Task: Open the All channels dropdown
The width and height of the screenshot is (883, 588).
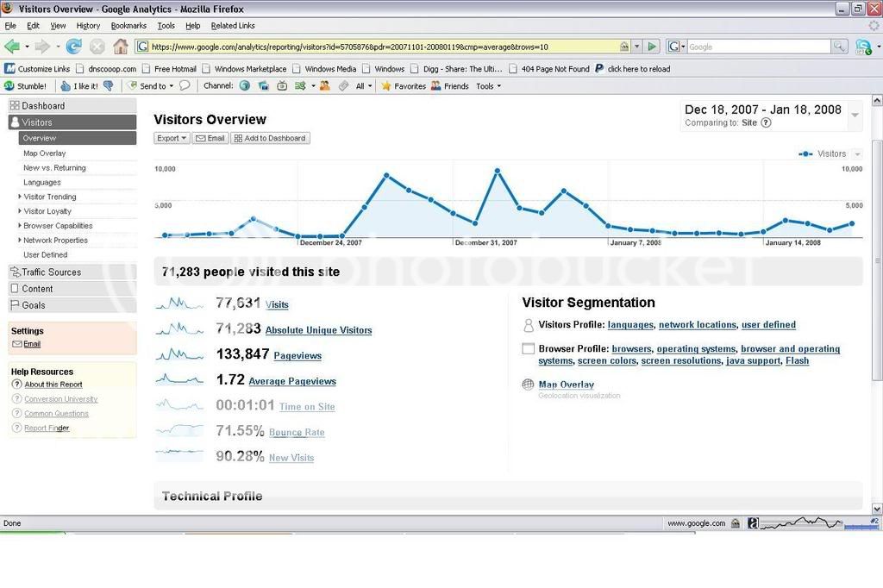Action: coord(364,86)
